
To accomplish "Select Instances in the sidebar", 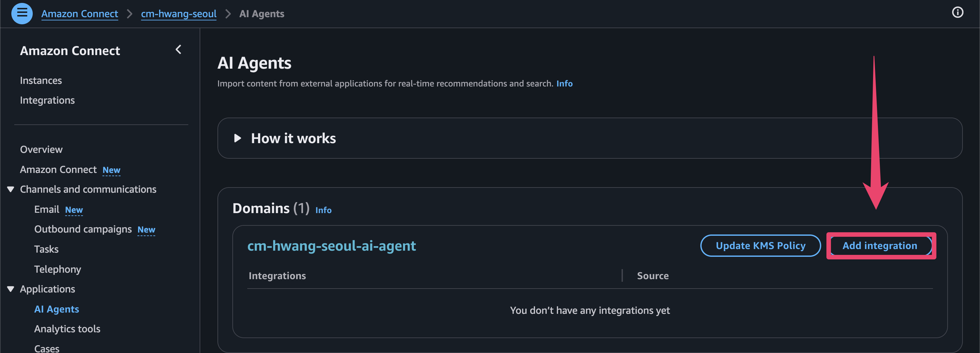I will point(41,81).
